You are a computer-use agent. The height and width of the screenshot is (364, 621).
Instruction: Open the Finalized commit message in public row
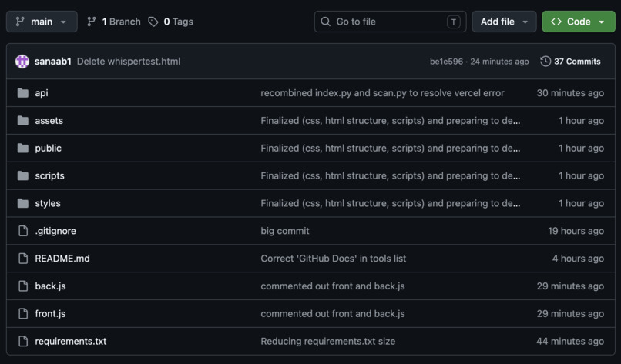click(391, 148)
